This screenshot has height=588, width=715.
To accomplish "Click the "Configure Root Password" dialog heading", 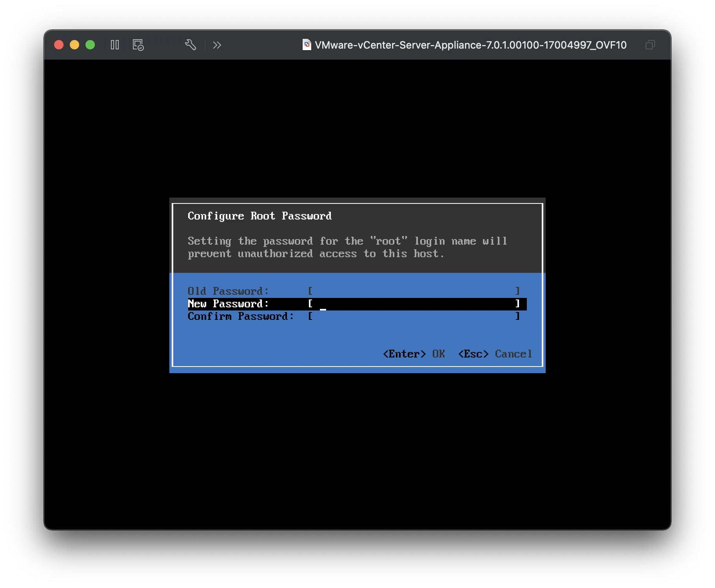I will [260, 216].
